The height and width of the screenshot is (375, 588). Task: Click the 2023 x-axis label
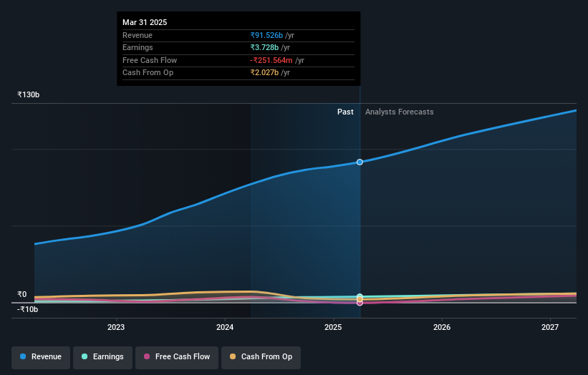[x=116, y=328]
